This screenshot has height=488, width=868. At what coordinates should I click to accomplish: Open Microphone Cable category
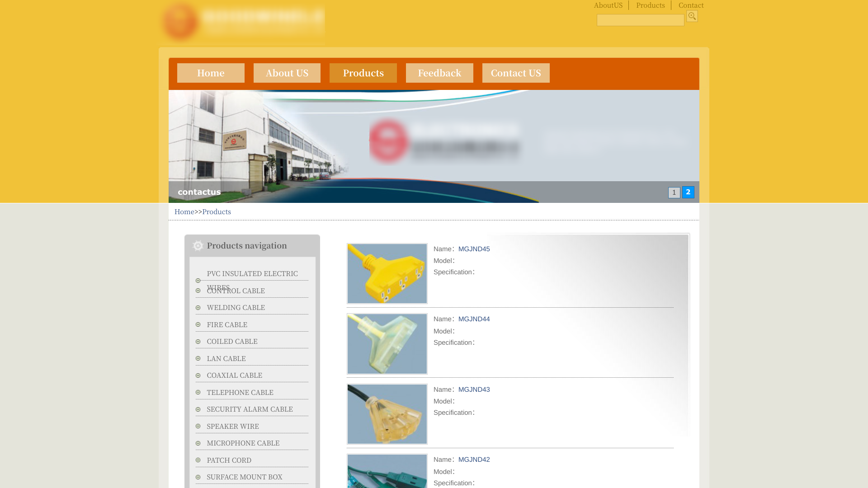click(243, 443)
